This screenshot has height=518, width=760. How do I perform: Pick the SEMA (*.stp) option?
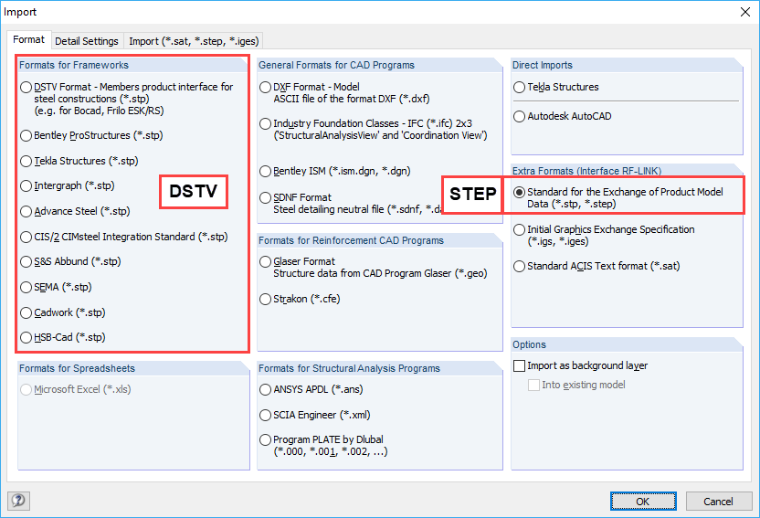[x=26, y=287]
